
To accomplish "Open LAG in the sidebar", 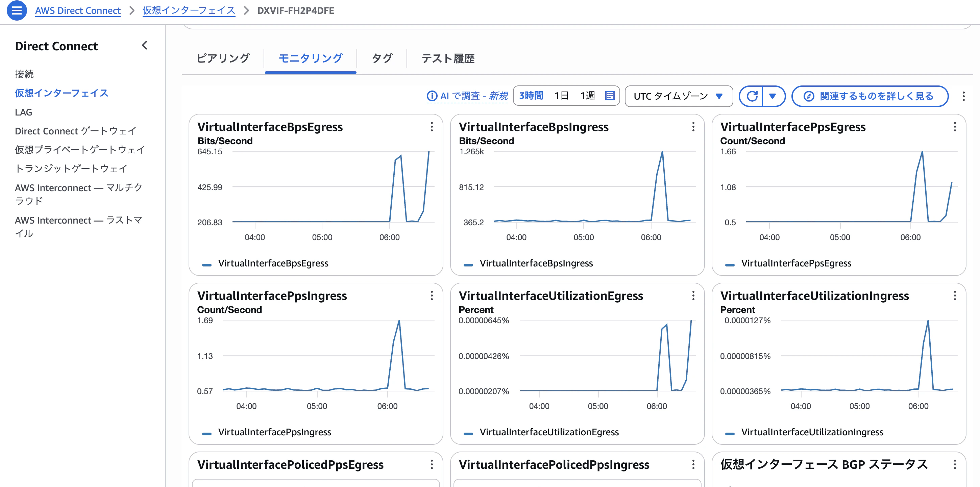I will point(24,112).
